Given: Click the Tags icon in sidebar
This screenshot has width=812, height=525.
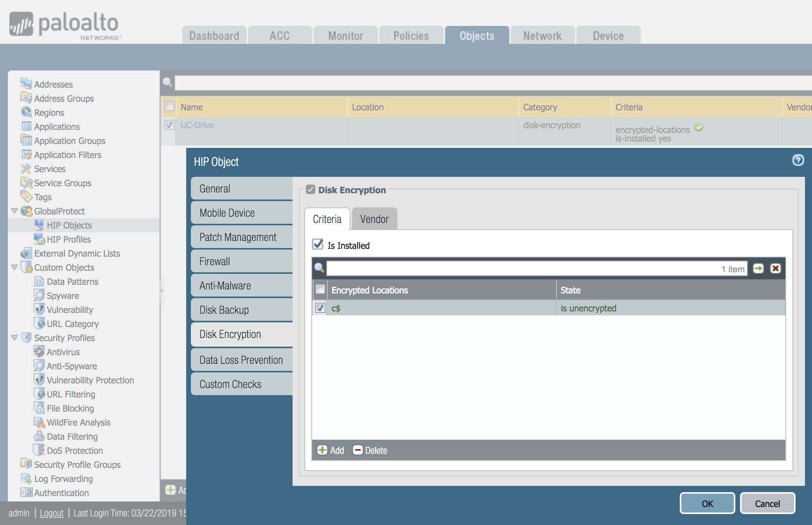Looking at the screenshot, I should click(26, 196).
